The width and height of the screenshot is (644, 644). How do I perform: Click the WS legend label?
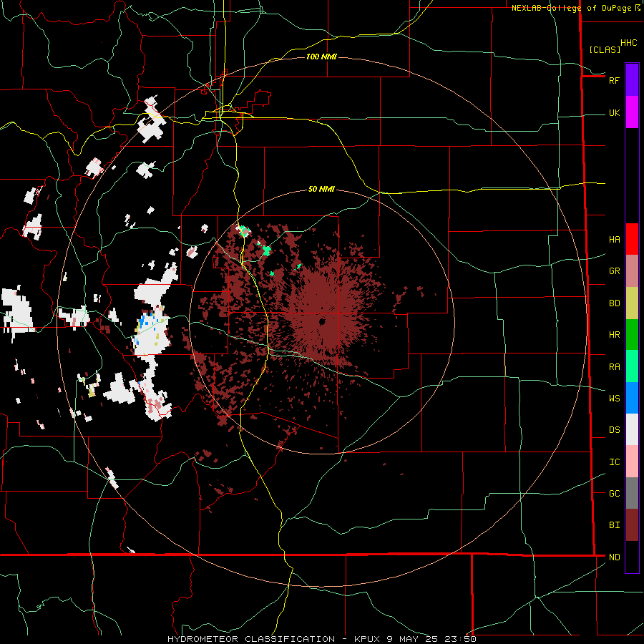coord(614,399)
